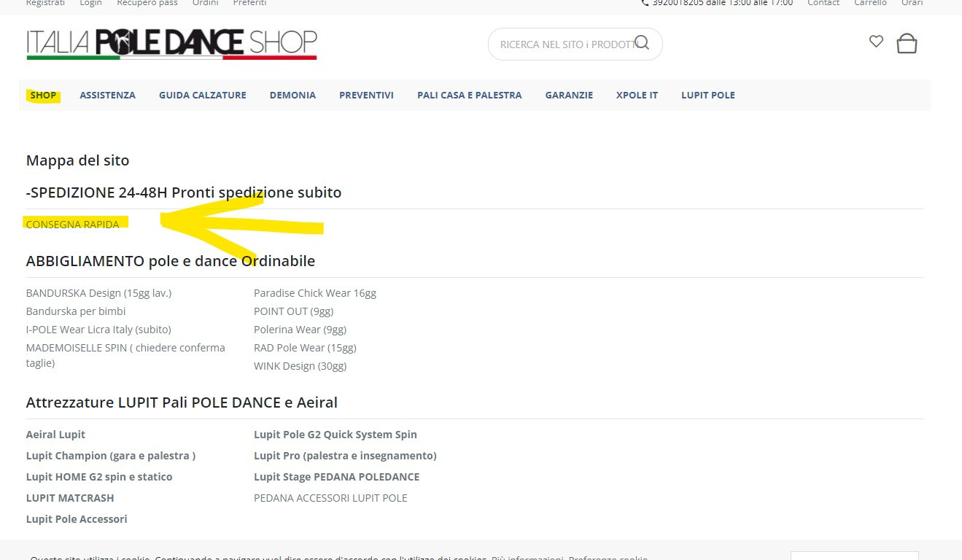Go to PREVENTIVI in the navigation

[x=366, y=95]
